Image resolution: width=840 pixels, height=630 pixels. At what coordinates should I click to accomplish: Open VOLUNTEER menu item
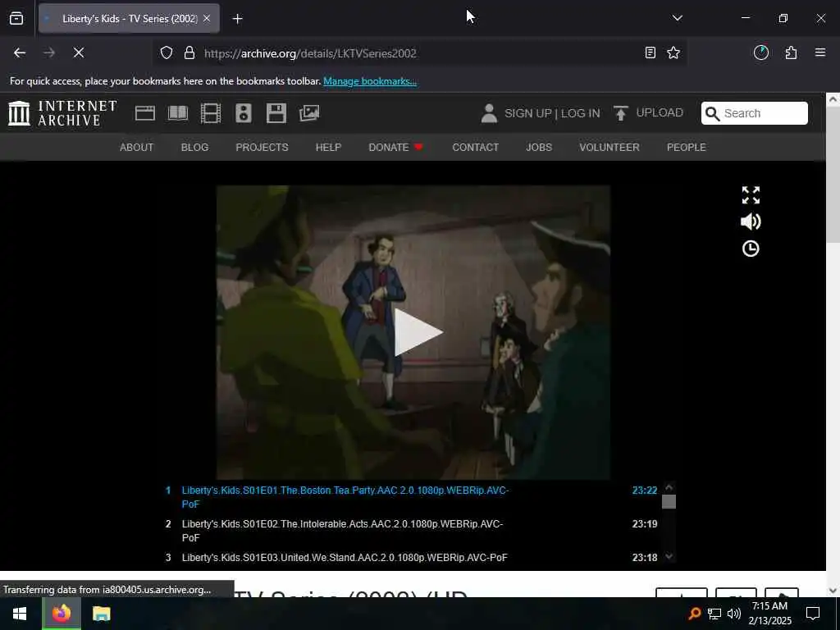tap(609, 148)
